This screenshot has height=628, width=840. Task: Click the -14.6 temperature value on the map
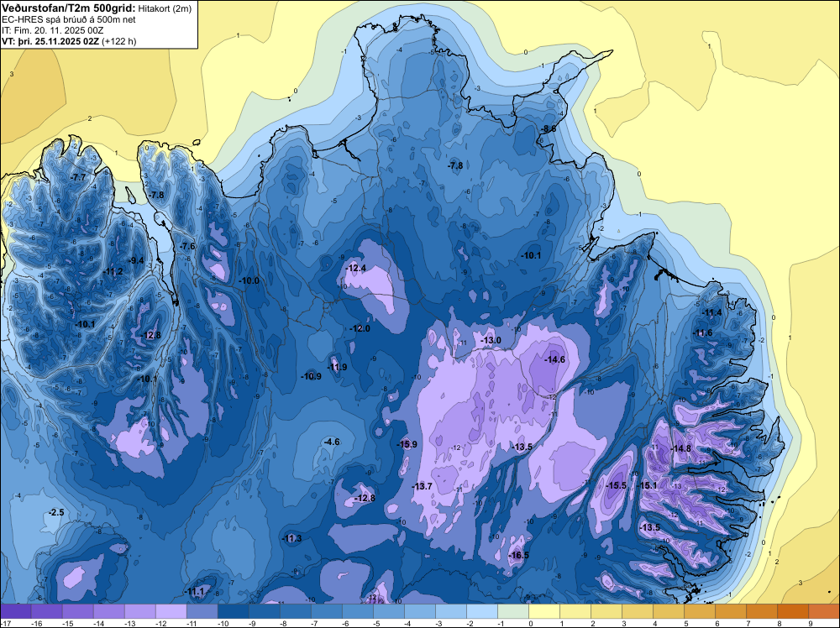(554, 359)
